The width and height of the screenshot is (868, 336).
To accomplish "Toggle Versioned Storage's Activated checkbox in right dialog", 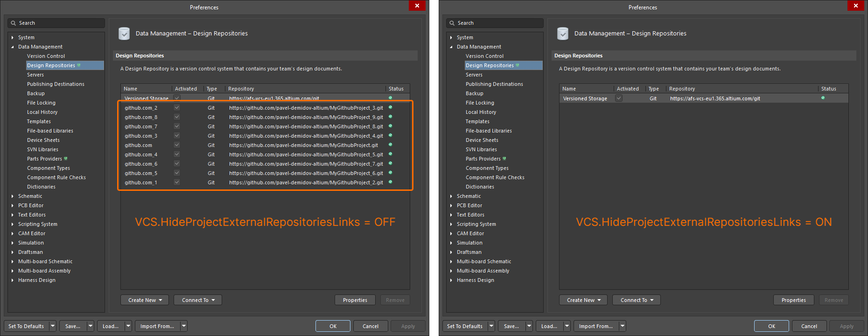I will point(619,98).
